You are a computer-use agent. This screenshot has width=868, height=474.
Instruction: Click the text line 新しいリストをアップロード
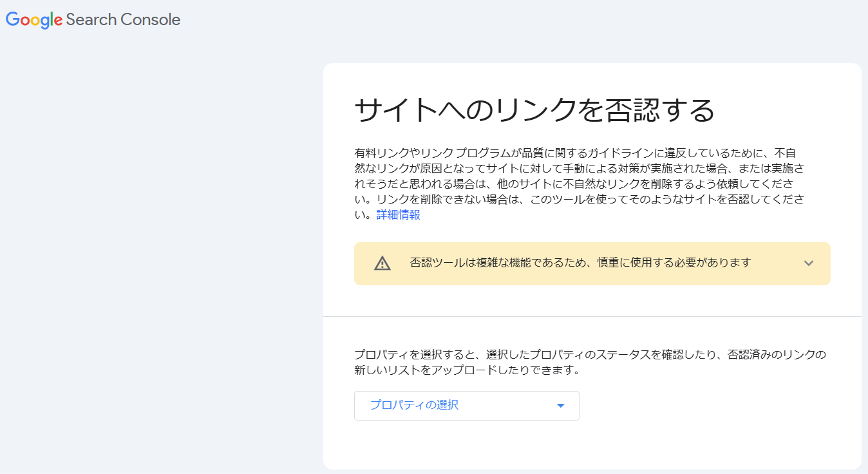click(x=467, y=370)
